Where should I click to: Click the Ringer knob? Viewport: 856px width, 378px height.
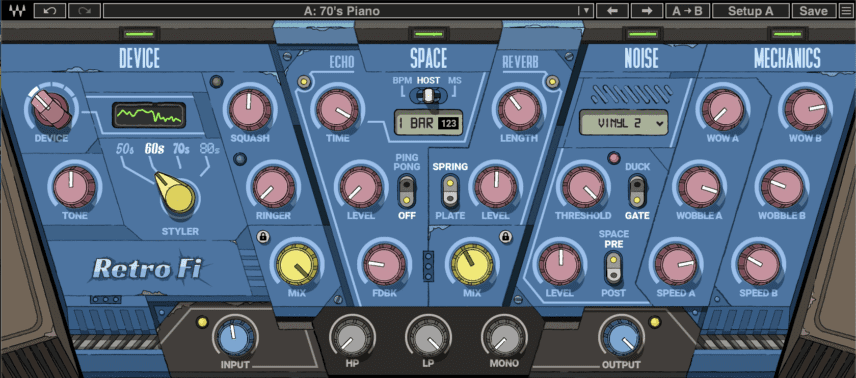point(274,187)
